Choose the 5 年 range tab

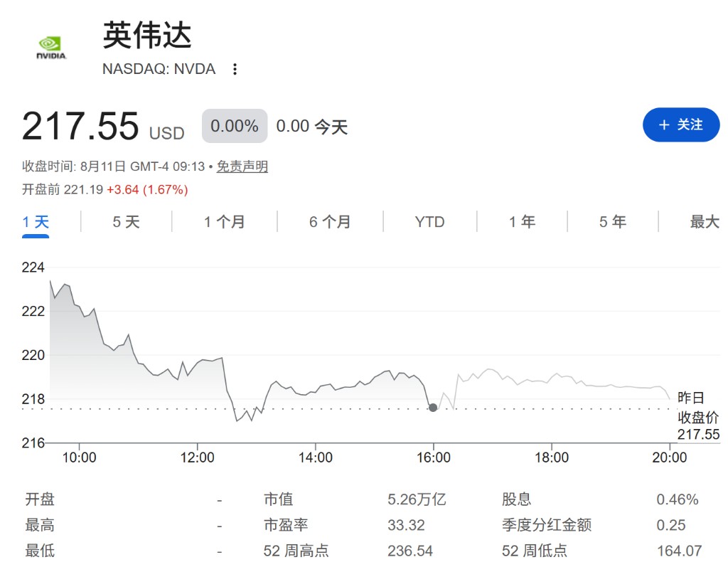[x=613, y=222]
